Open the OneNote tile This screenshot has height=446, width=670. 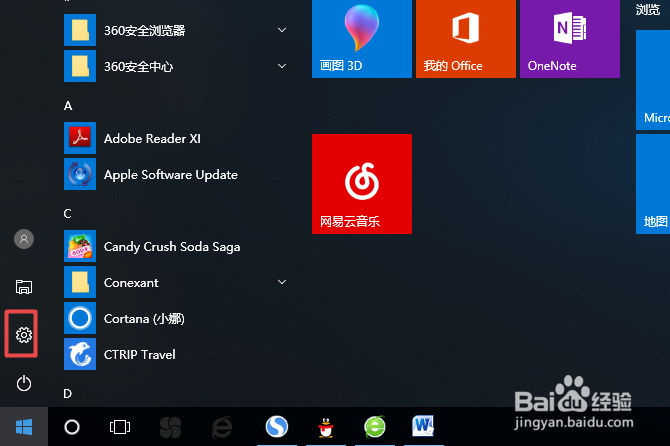click(570, 39)
